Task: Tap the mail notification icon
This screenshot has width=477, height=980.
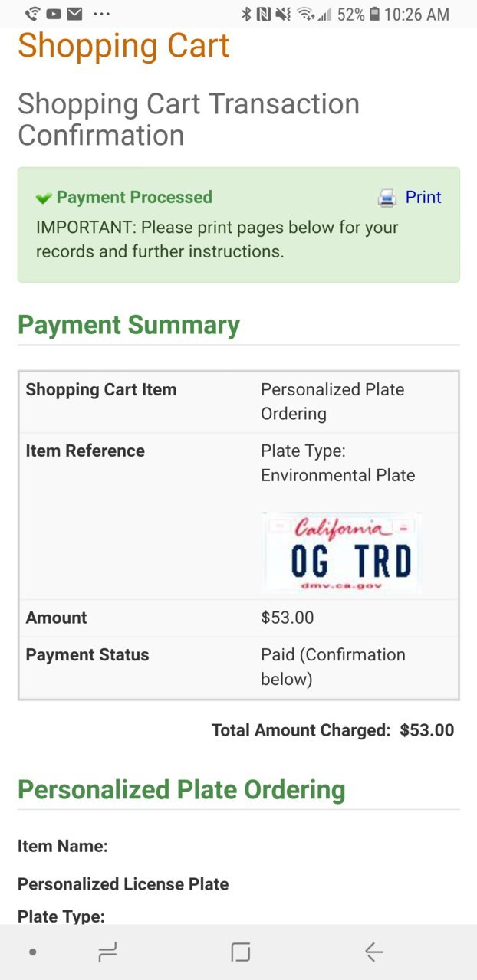Action: click(74, 14)
